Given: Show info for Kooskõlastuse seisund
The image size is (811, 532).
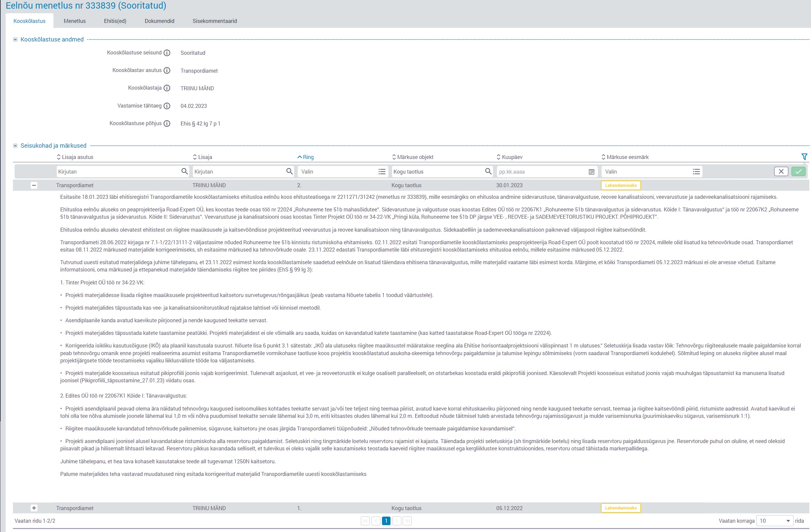Looking at the screenshot, I should pyautogui.click(x=167, y=53).
